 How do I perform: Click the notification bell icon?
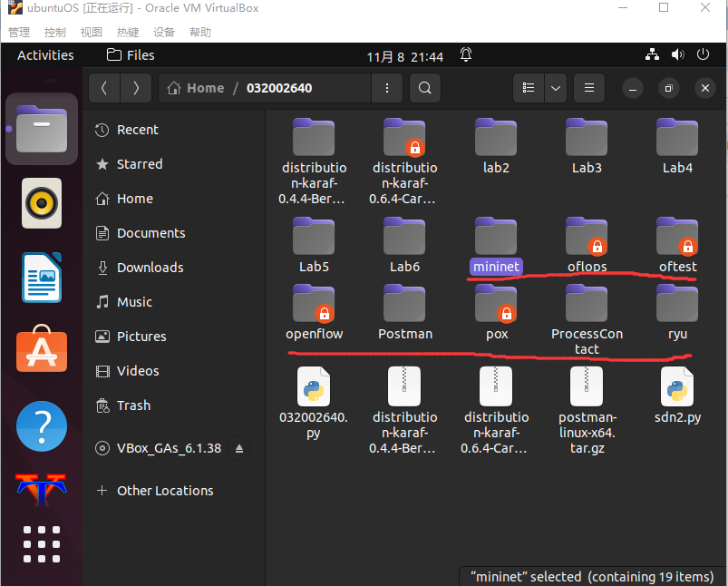(466, 54)
